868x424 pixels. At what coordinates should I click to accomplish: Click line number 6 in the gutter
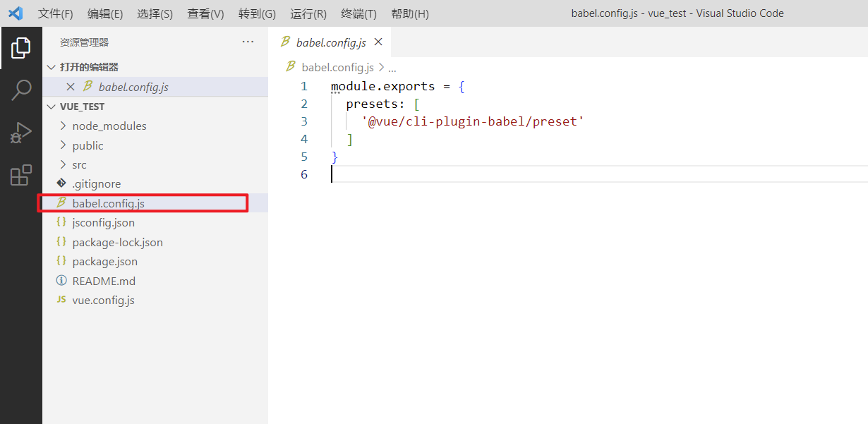click(x=304, y=174)
